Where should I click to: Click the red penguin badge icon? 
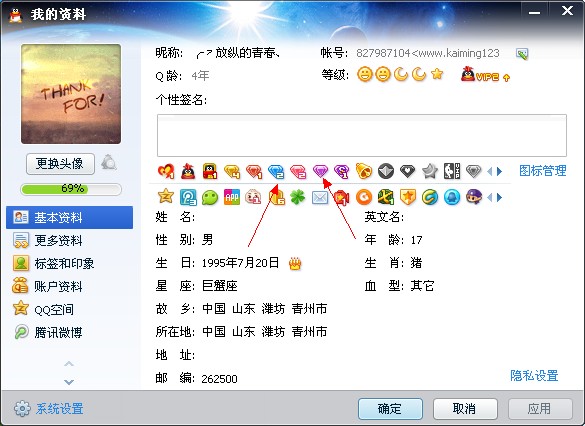[188, 171]
